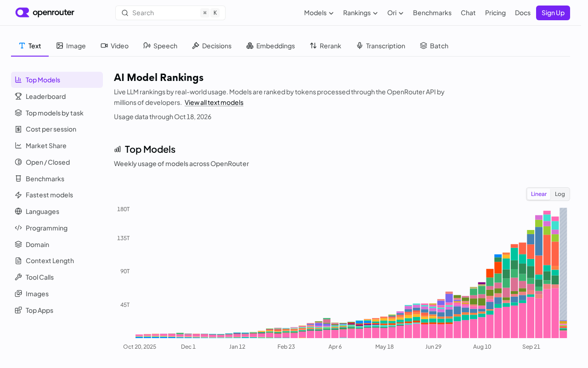588x368 pixels.
Task: Click the Speech tab icon
Action: point(147,46)
